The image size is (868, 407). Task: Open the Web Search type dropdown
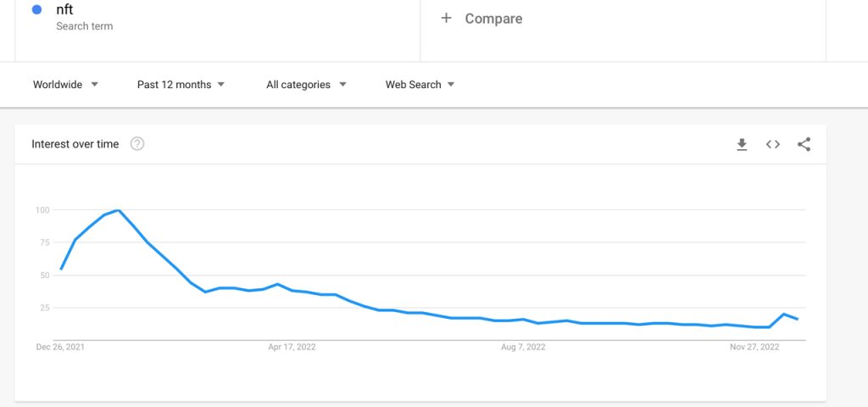(420, 85)
